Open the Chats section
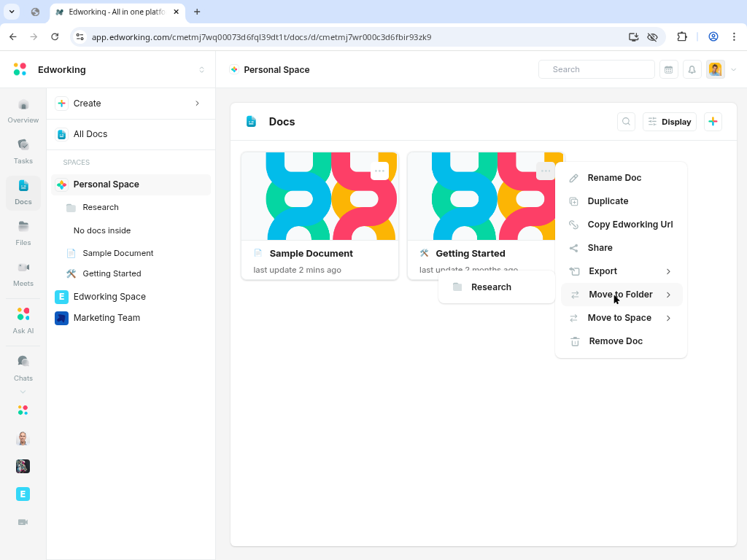 point(23,367)
